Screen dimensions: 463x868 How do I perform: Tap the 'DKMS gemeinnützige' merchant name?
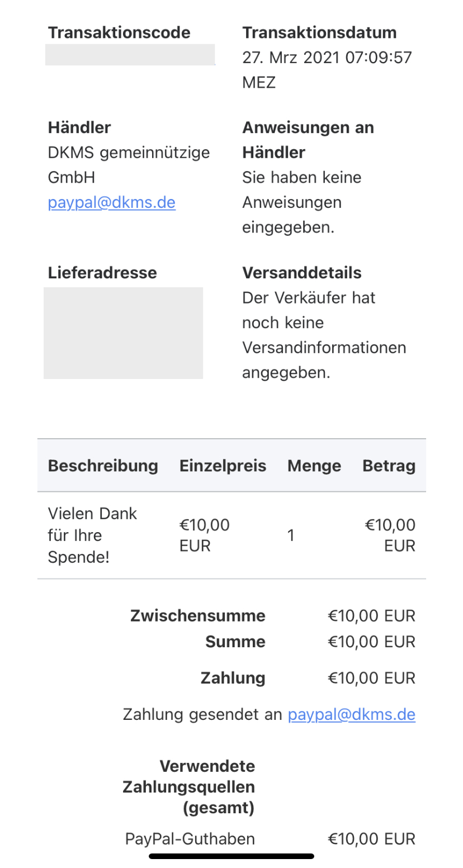click(x=129, y=153)
